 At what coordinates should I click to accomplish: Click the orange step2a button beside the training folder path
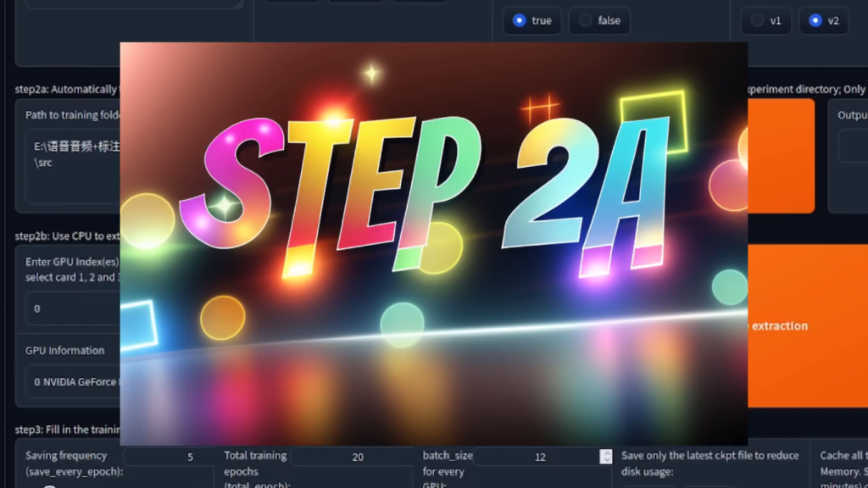(x=781, y=156)
